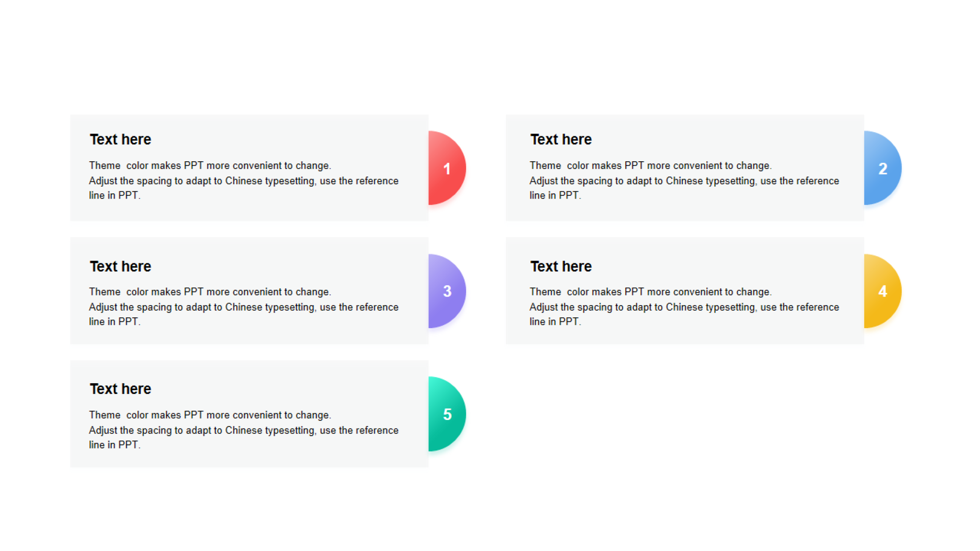The height and width of the screenshot is (551, 980).
Task: Click the white digit 1 in the red semicircle
Action: (x=447, y=169)
